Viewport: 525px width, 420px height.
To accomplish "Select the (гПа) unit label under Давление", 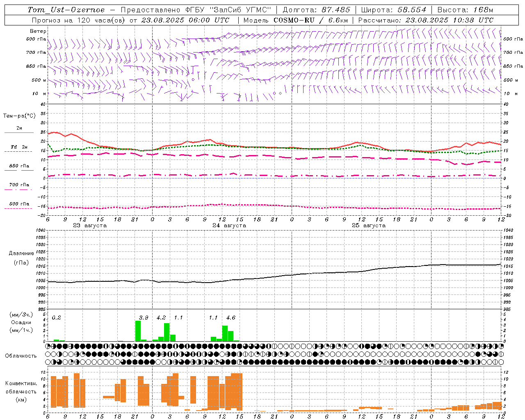I will click(21, 263).
